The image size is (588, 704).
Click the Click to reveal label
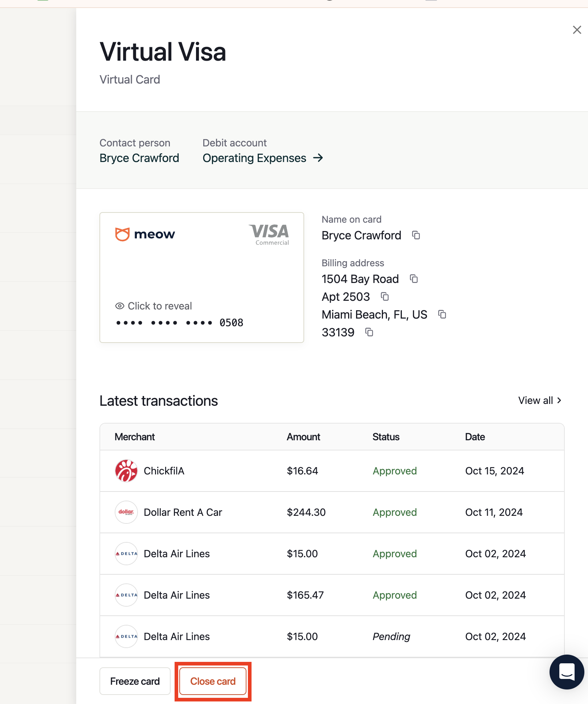pos(160,306)
